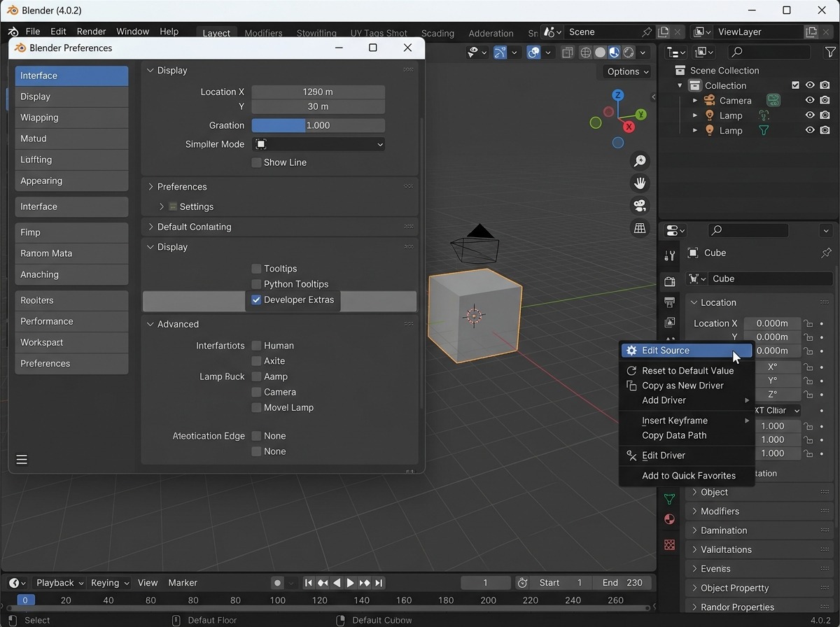This screenshot has width=840, height=627.
Task: Select solid shading sphere in viewport header
Action: pyautogui.click(x=600, y=52)
